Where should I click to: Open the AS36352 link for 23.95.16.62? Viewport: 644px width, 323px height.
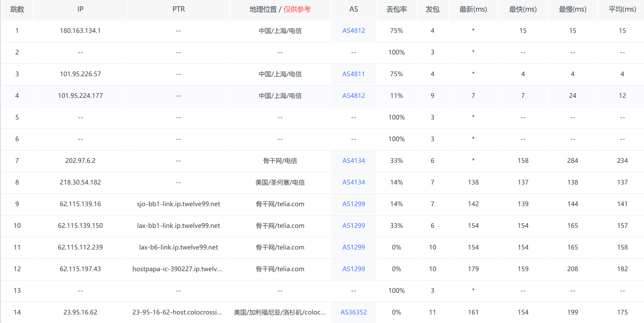point(353,312)
